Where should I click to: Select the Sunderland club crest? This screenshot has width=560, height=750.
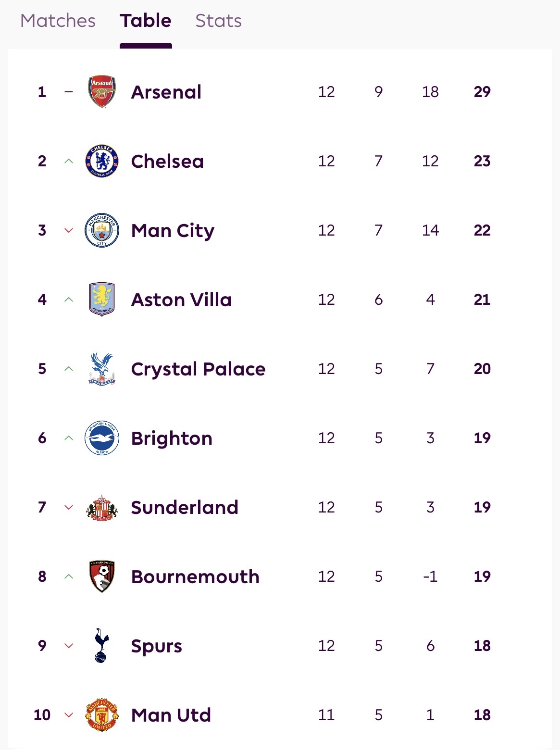pyautogui.click(x=102, y=507)
